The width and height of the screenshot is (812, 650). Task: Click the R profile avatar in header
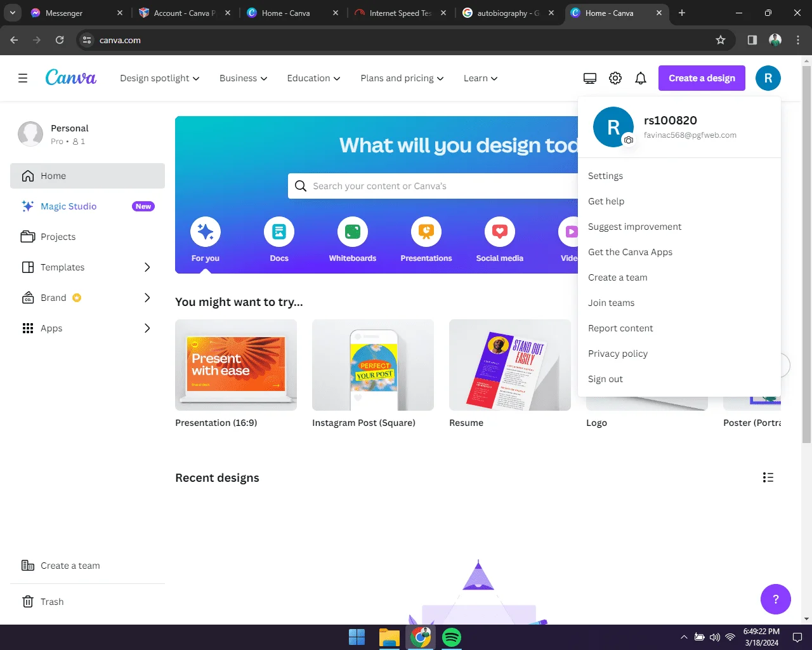click(768, 78)
